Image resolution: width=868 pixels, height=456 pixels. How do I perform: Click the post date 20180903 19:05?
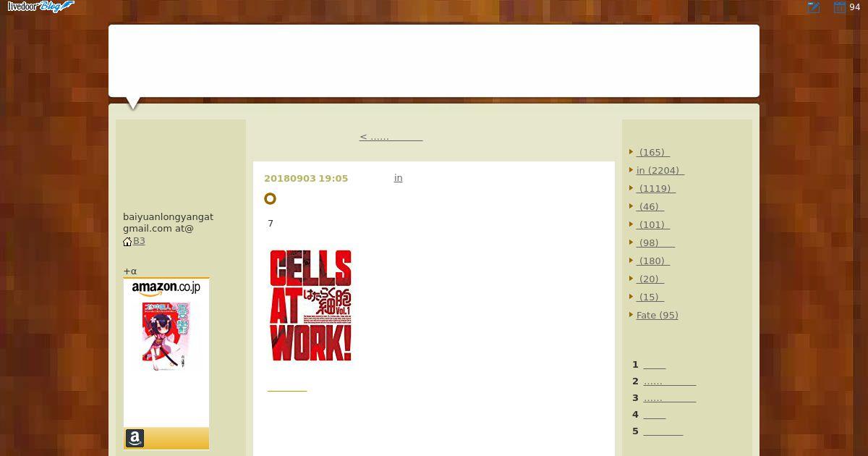point(306,179)
